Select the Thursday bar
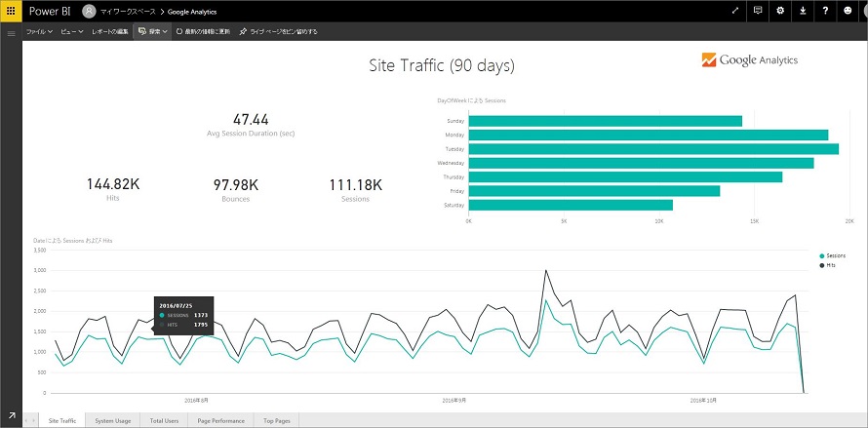The image size is (868, 428). click(x=625, y=176)
